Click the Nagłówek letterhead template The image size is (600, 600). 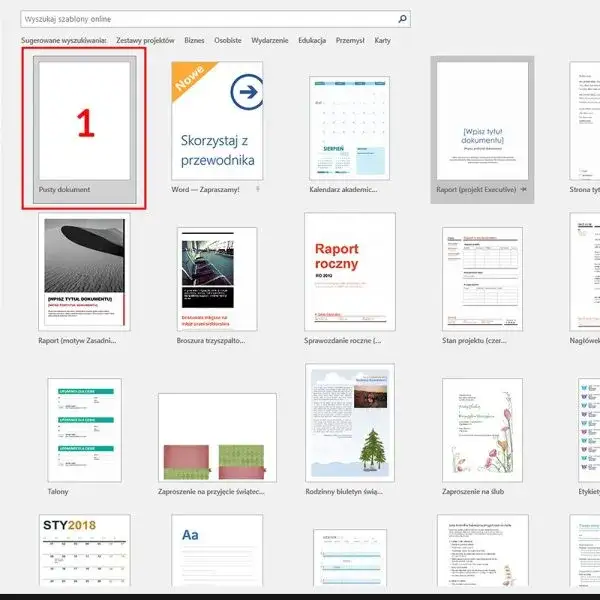click(x=585, y=272)
